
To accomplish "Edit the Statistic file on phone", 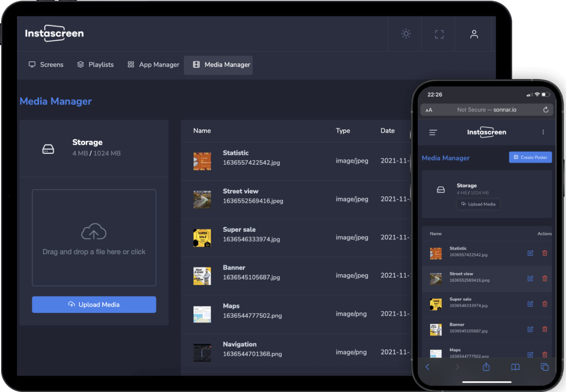I will tap(530, 253).
